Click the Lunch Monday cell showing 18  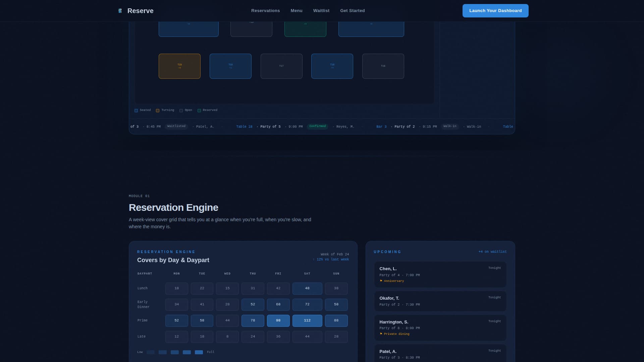(177, 289)
